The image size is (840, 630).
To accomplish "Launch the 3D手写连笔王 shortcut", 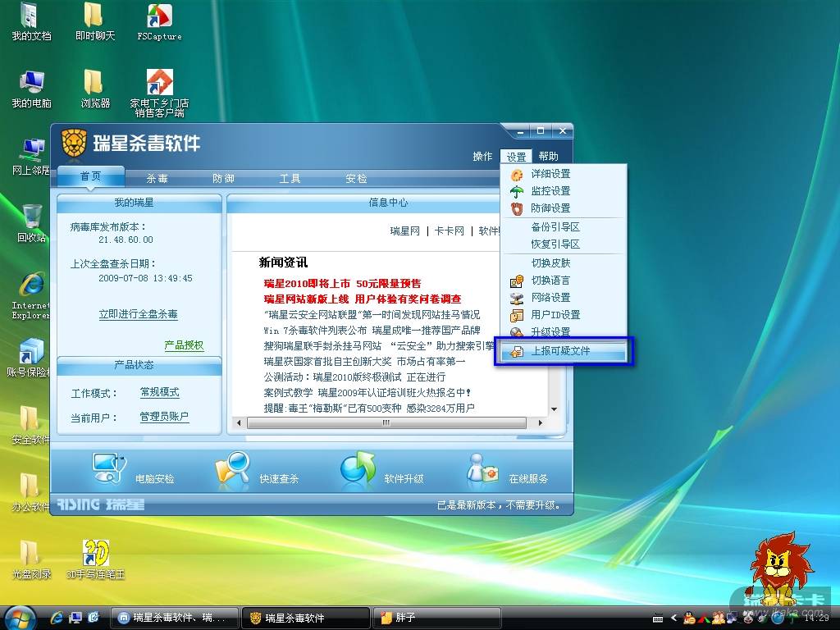I will coord(95,559).
